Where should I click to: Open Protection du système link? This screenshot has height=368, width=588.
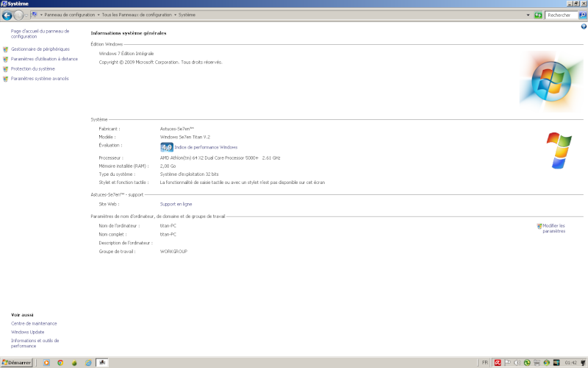coord(32,68)
